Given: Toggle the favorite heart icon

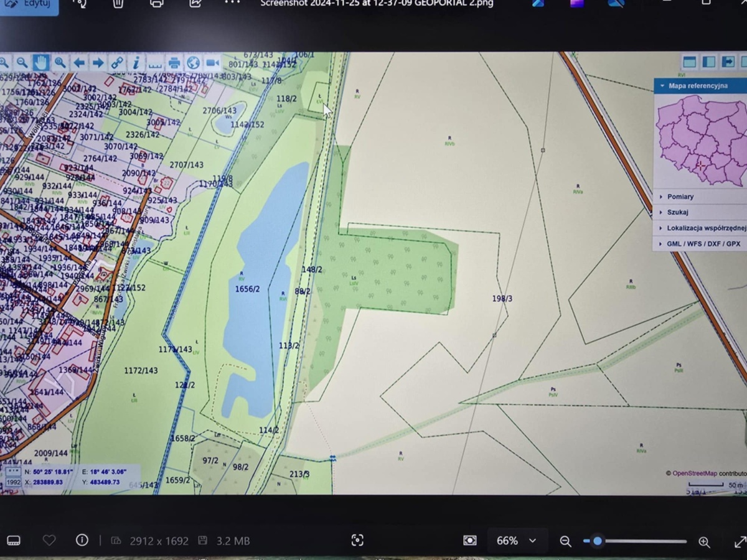Looking at the screenshot, I should point(49,540).
